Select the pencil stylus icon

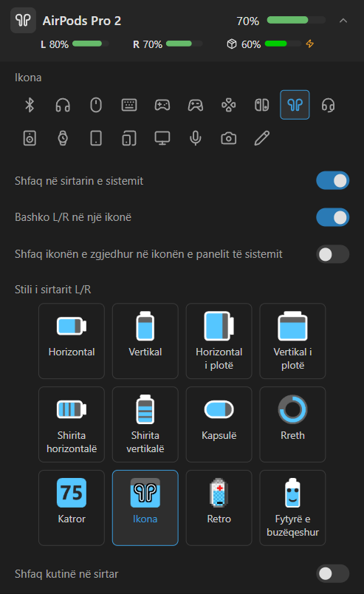point(261,138)
